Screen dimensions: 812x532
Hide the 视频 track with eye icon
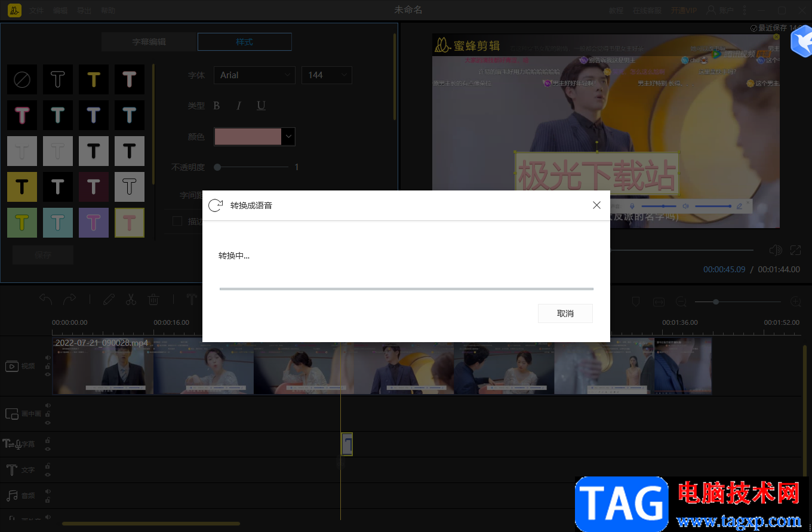tap(48, 374)
